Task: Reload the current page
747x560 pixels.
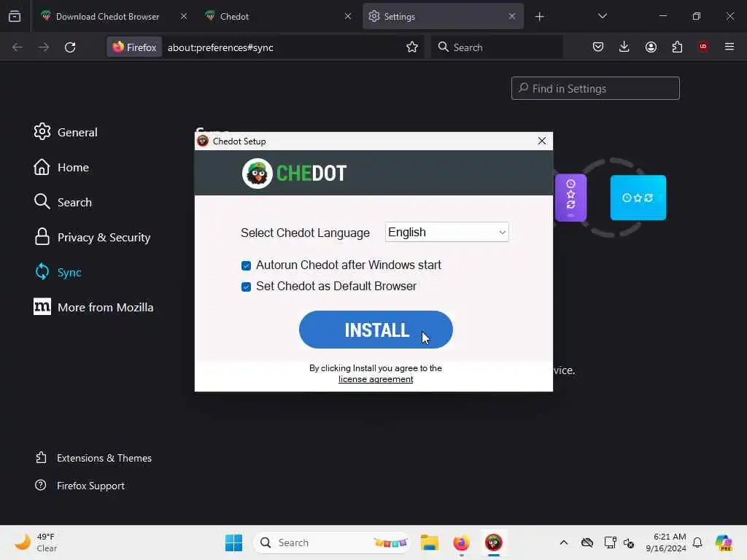Action: click(x=70, y=47)
